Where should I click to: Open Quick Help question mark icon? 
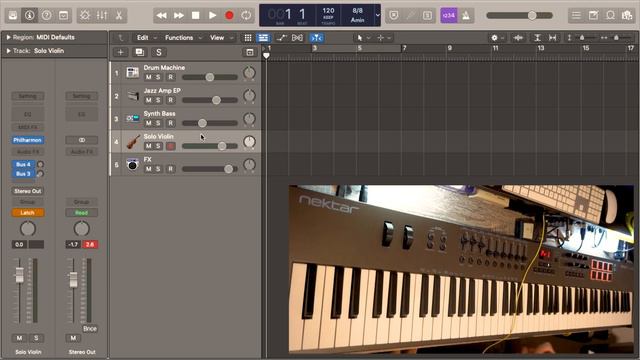(x=47, y=16)
